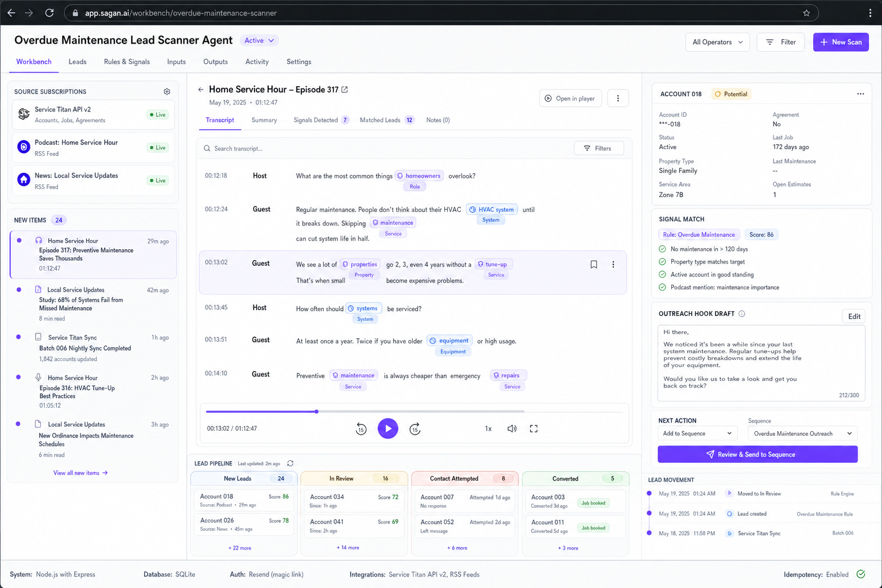Viewport: 882px width, 588px height.
Task: Open episode more options menu
Action: pyautogui.click(x=618, y=98)
